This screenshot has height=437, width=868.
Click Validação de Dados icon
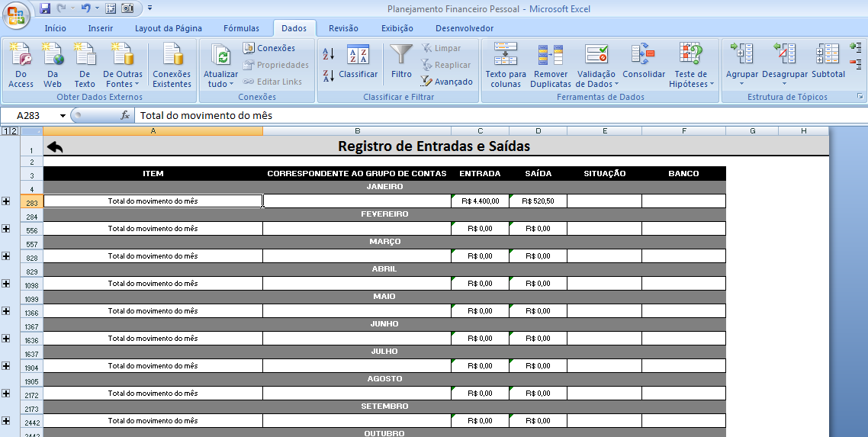click(596, 54)
